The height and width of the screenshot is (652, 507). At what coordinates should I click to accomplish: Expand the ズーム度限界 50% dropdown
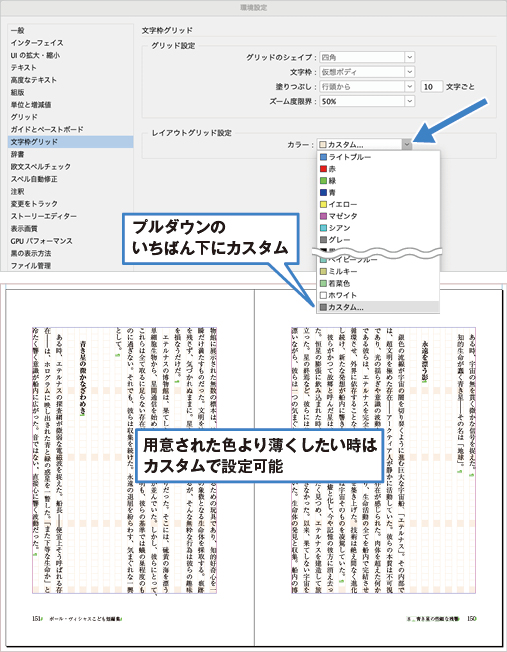click(410, 101)
